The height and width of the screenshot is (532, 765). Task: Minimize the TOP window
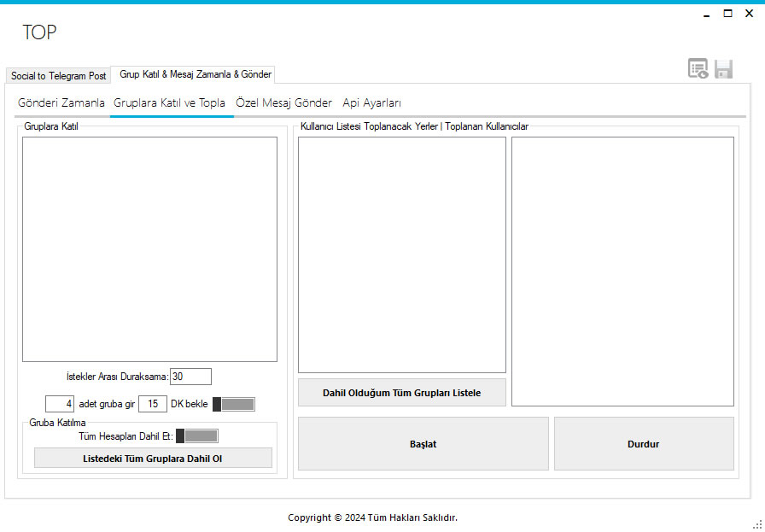click(706, 15)
